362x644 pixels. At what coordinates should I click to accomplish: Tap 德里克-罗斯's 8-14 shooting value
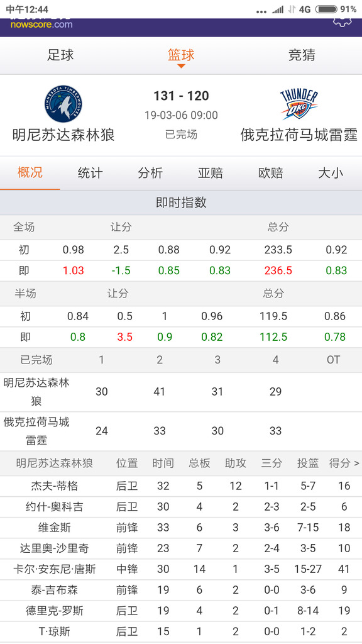point(308,611)
